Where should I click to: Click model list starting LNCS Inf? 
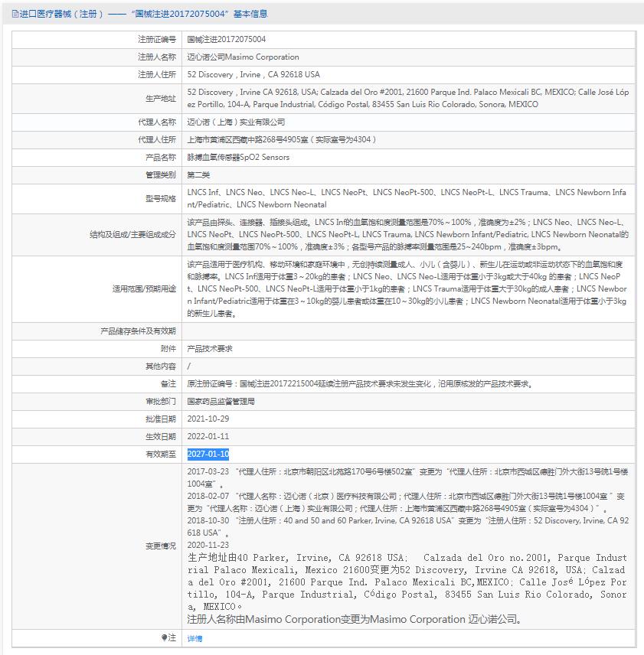click(x=407, y=198)
